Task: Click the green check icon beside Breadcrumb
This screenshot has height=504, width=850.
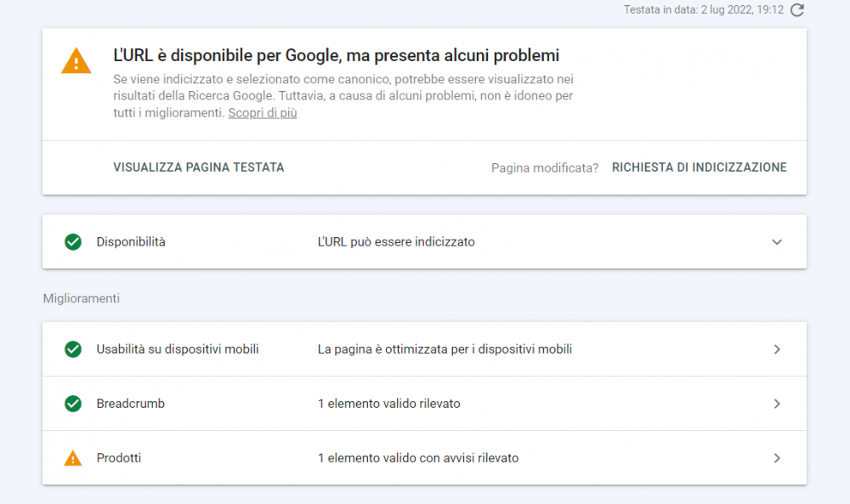Action: [72, 403]
